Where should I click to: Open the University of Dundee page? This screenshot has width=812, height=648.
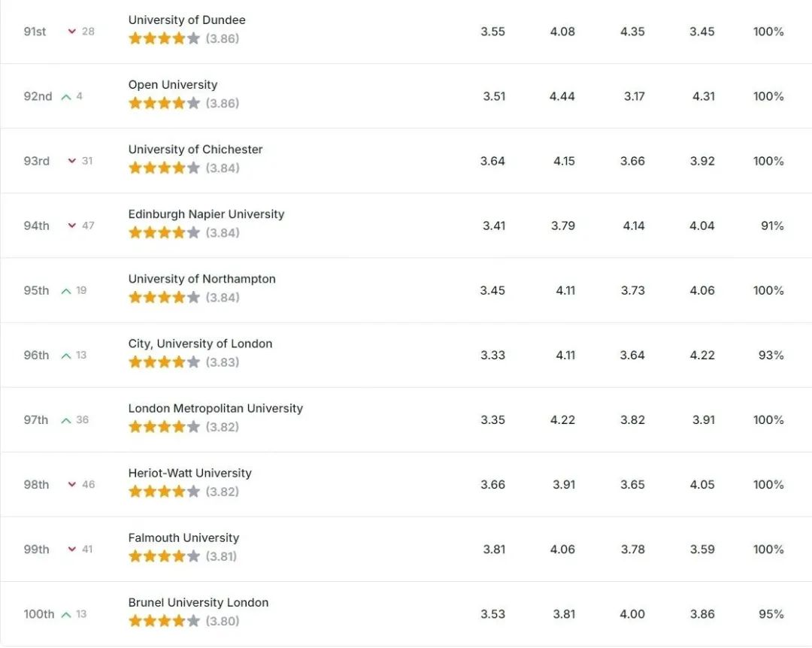[187, 20]
